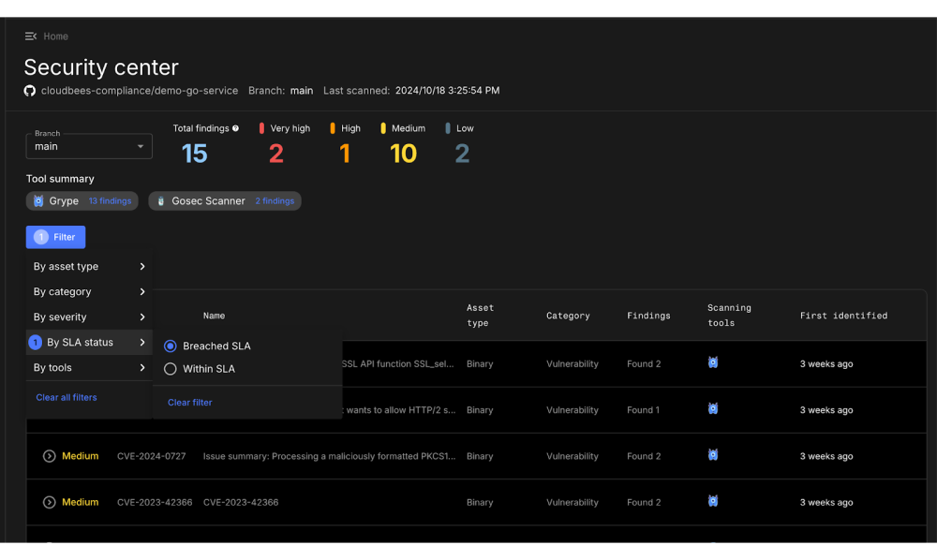Select the Medium count 10
937x560 pixels.
tap(403, 154)
